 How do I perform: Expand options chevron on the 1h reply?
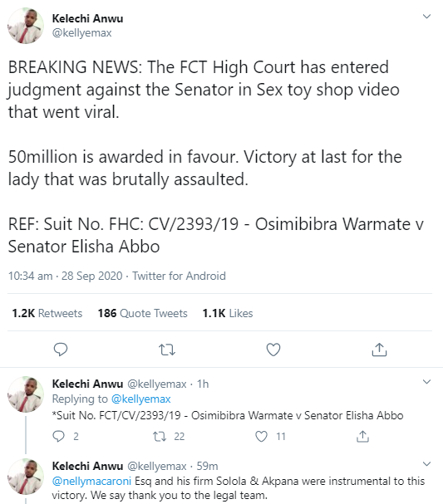click(426, 382)
